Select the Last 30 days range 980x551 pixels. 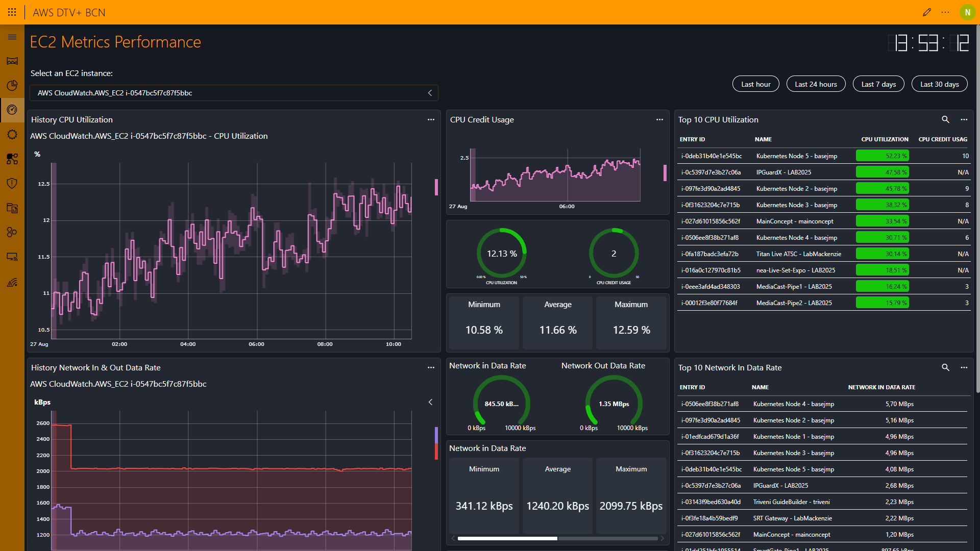tap(939, 84)
